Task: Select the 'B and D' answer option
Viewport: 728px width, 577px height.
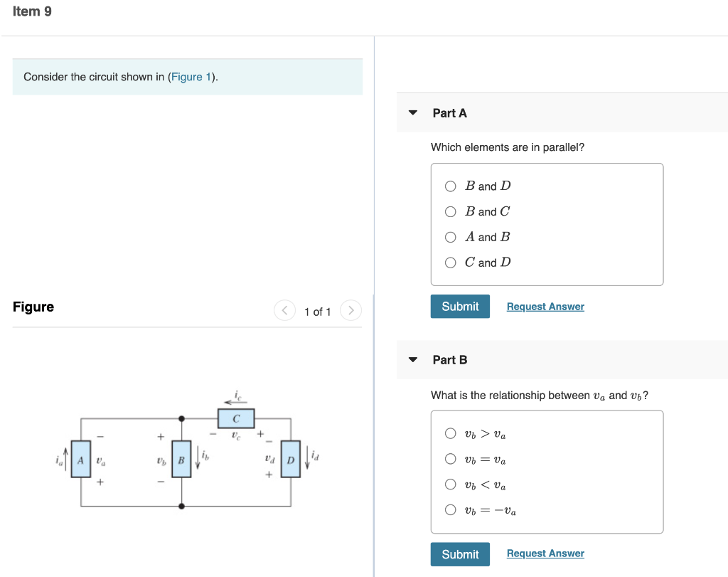Action: coord(450,186)
